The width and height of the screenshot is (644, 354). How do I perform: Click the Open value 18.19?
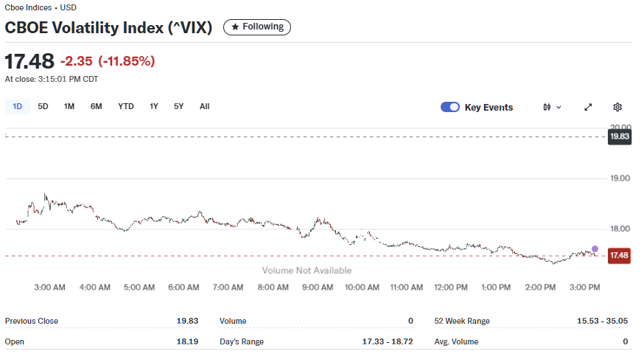click(x=187, y=341)
